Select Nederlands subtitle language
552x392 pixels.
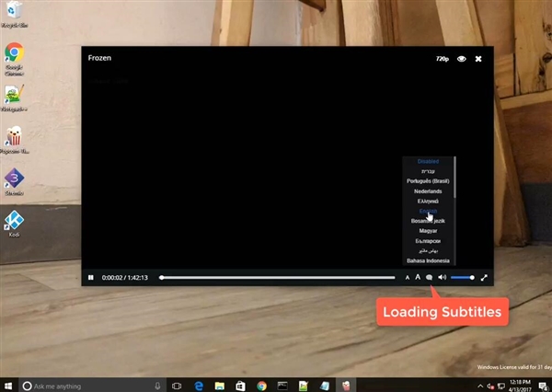pos(428,190)
